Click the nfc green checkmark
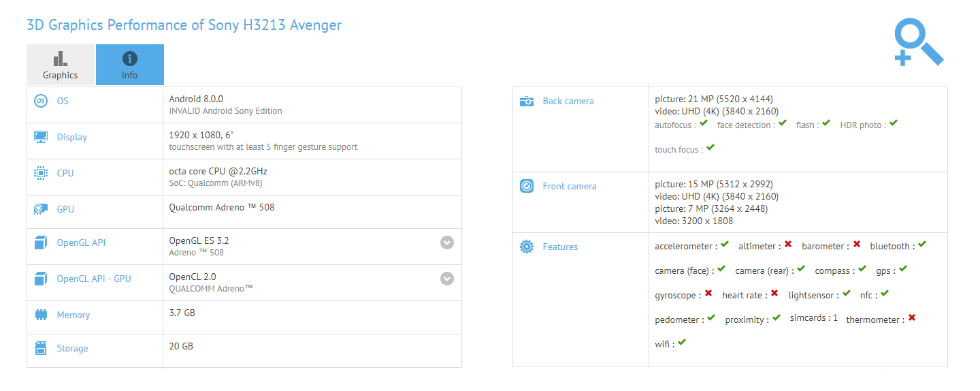The width and height of the screenshot is (980, 391). point(885,293)
